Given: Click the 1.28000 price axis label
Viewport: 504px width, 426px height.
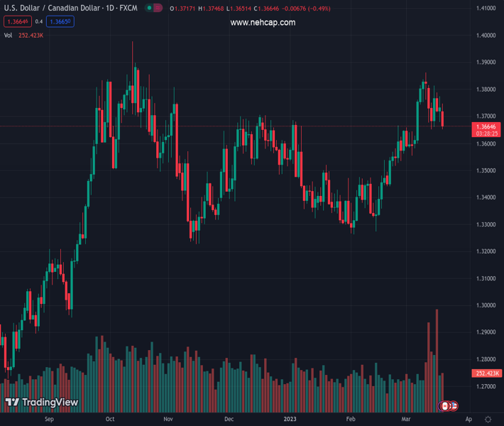Looking at the screenshot, I should coord(486,359).
